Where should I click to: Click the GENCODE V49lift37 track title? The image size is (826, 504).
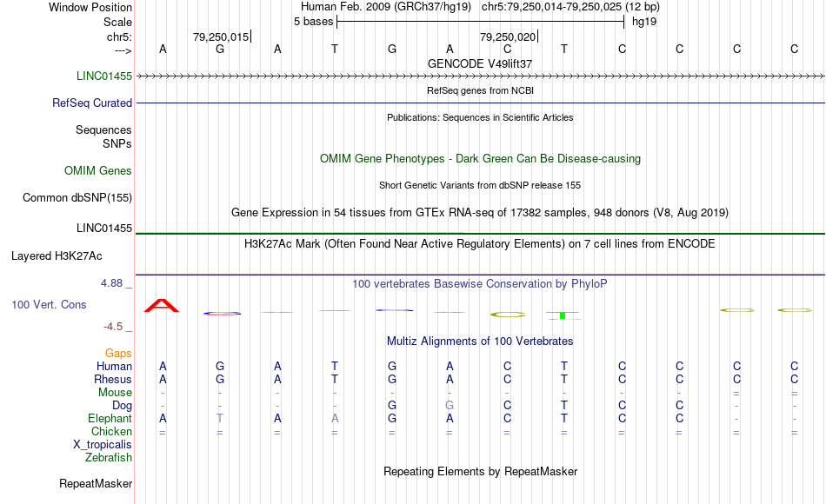click(x=480, y=63)
